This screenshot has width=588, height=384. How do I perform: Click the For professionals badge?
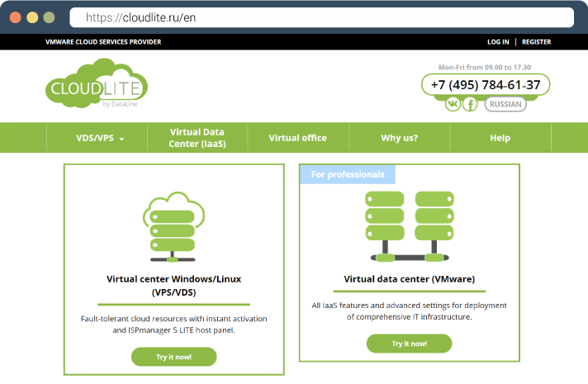click(348, 174)
